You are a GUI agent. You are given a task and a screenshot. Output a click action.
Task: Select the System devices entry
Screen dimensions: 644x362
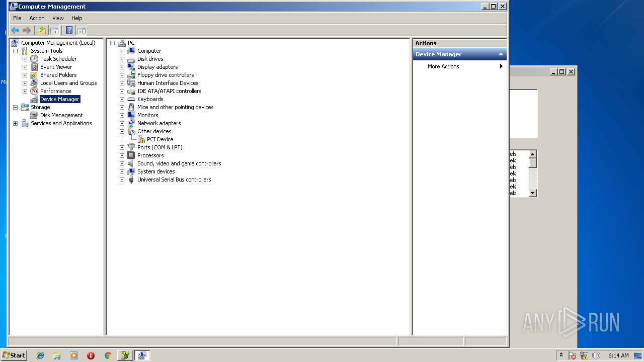click(x=156, y=171)
